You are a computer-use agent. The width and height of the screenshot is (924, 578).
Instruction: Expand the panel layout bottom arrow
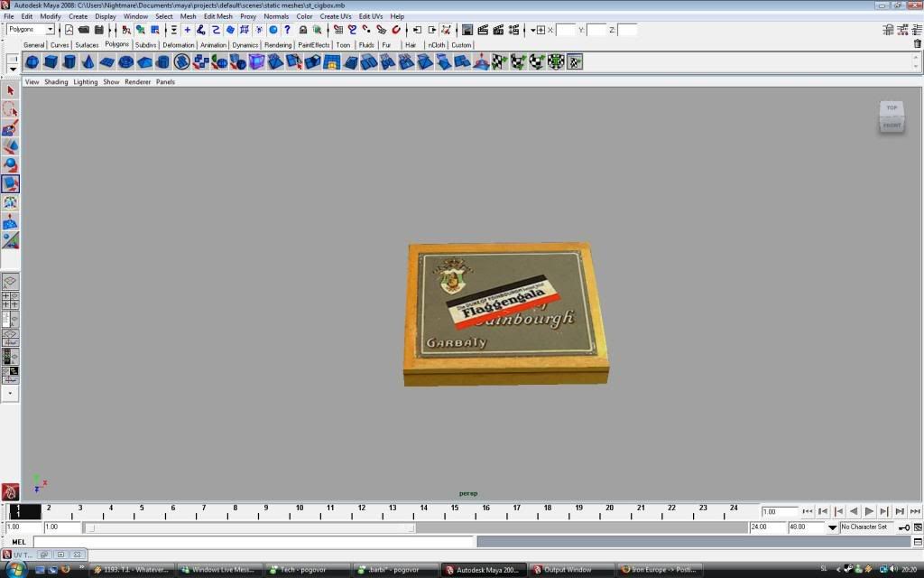pos(10,394)
